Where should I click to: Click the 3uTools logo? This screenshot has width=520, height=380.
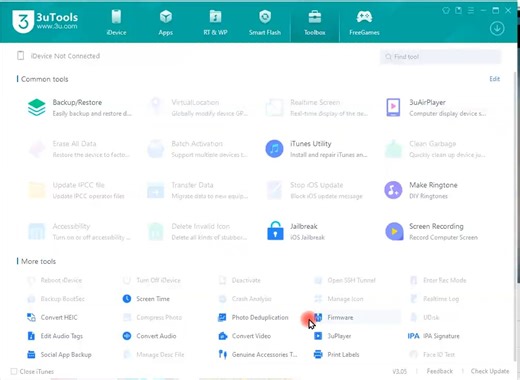[45, 21]
